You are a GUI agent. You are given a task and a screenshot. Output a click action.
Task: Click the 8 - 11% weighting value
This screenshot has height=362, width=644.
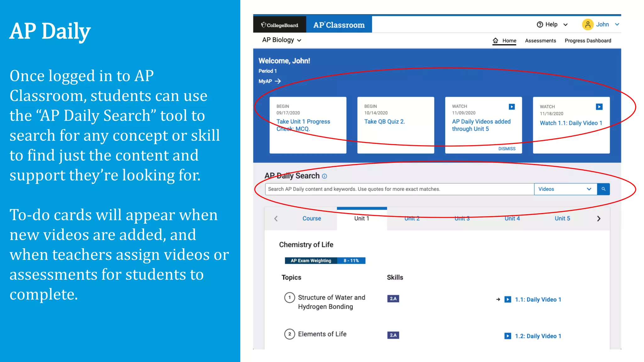pyautogui.click(x=351, y=261)
